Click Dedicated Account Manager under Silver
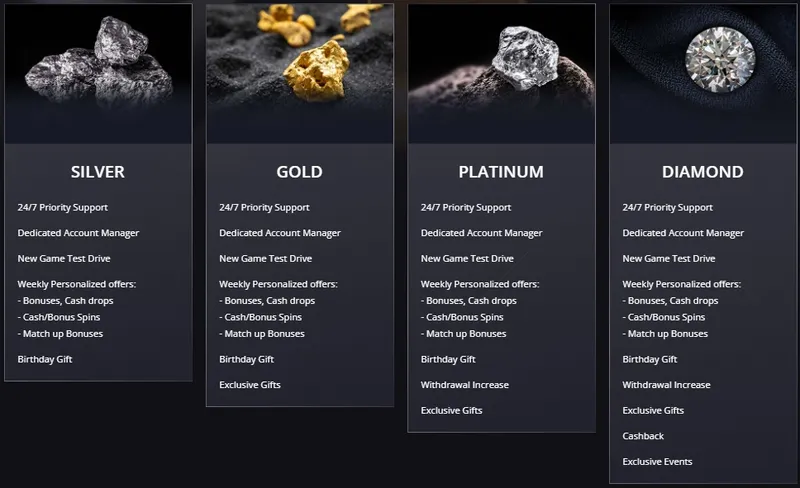 tap(78, 233)
